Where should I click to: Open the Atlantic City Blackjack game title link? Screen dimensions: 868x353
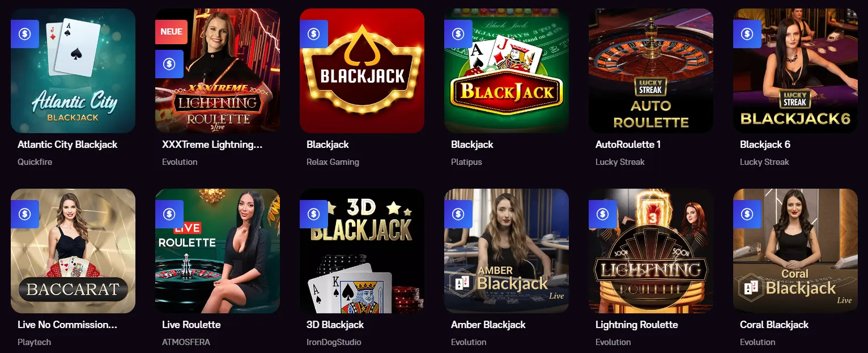point(67,144)
